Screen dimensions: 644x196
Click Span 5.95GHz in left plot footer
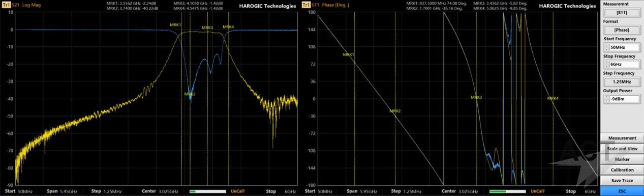62,191
